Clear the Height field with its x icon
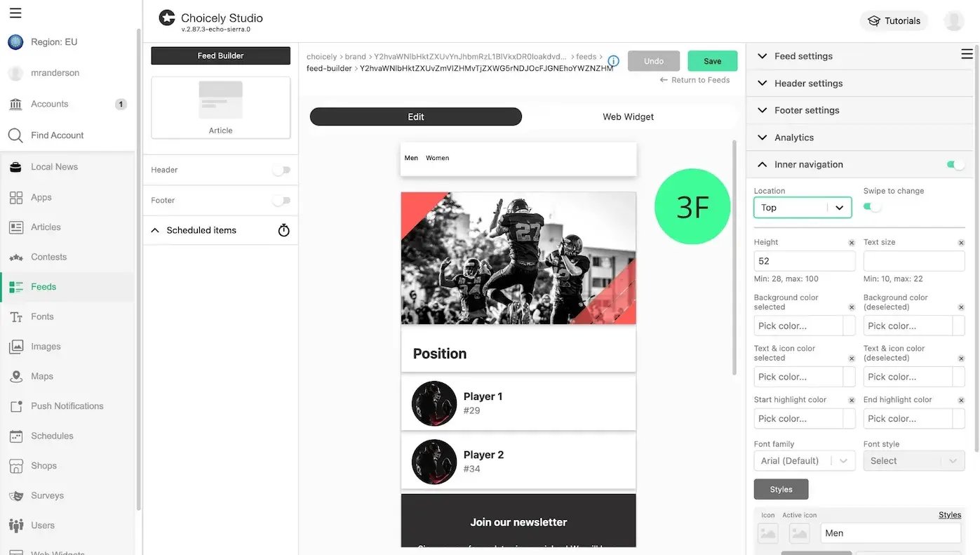 click(852, 243)
